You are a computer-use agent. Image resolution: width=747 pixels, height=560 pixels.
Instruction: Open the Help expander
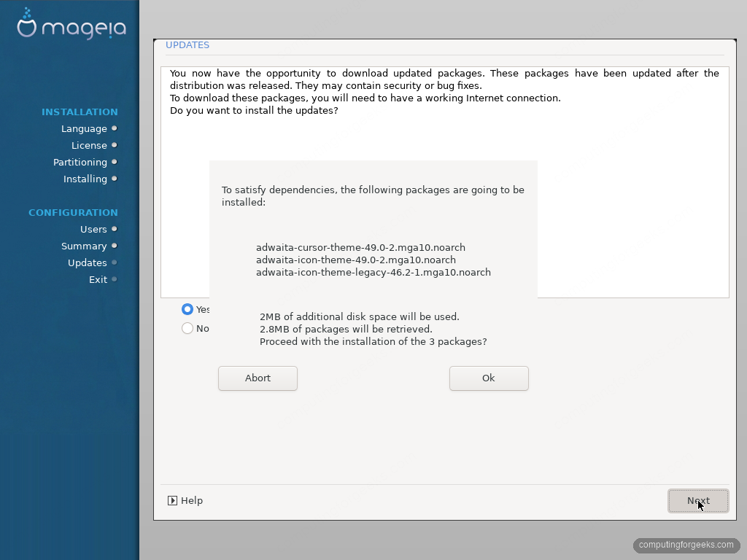pyautogui.click(x=185, y=500)
